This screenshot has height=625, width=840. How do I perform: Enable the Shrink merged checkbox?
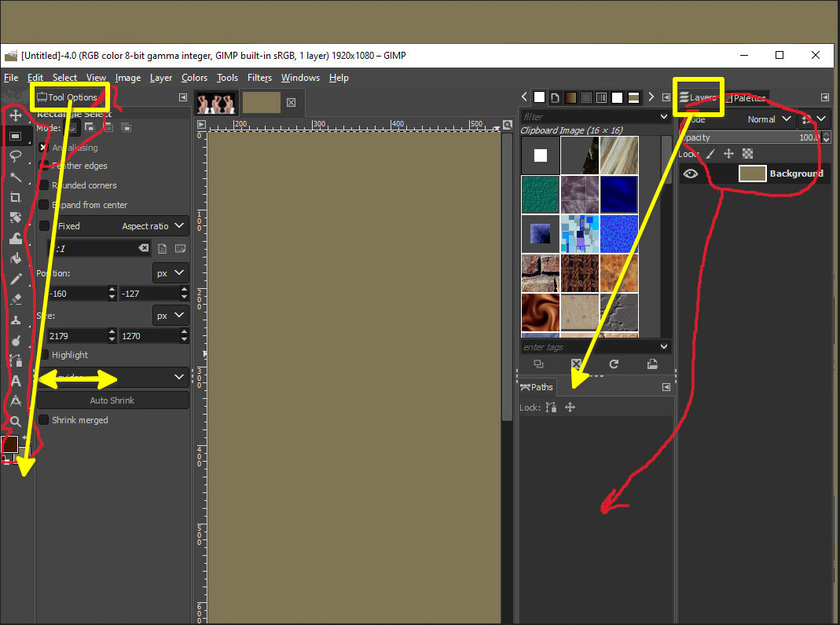click(44, 420)
